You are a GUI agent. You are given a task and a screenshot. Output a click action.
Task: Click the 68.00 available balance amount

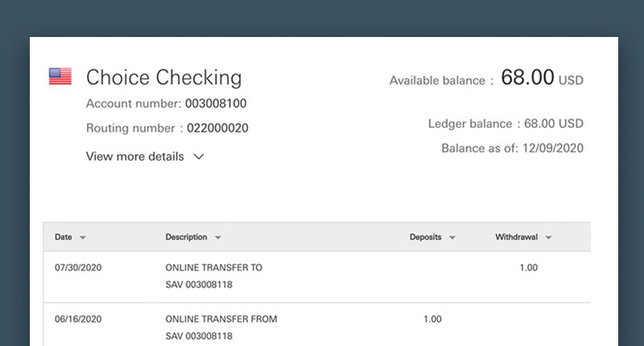coord(527,77)
